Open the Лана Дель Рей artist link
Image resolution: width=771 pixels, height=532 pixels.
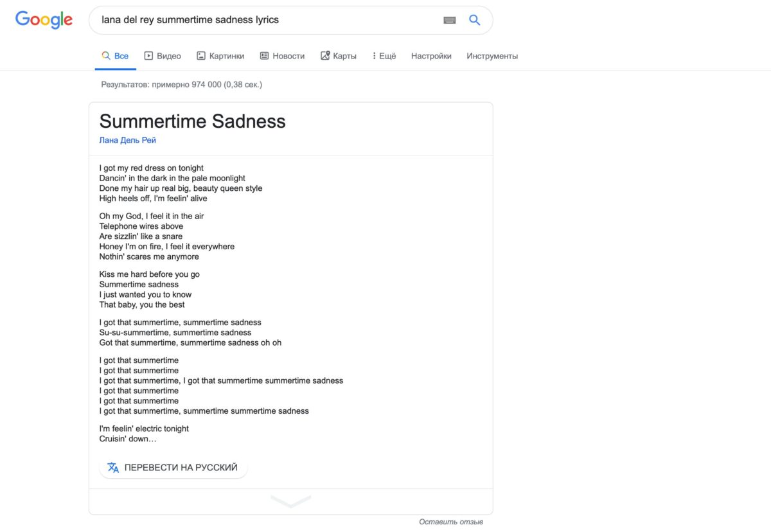[128, 140]
